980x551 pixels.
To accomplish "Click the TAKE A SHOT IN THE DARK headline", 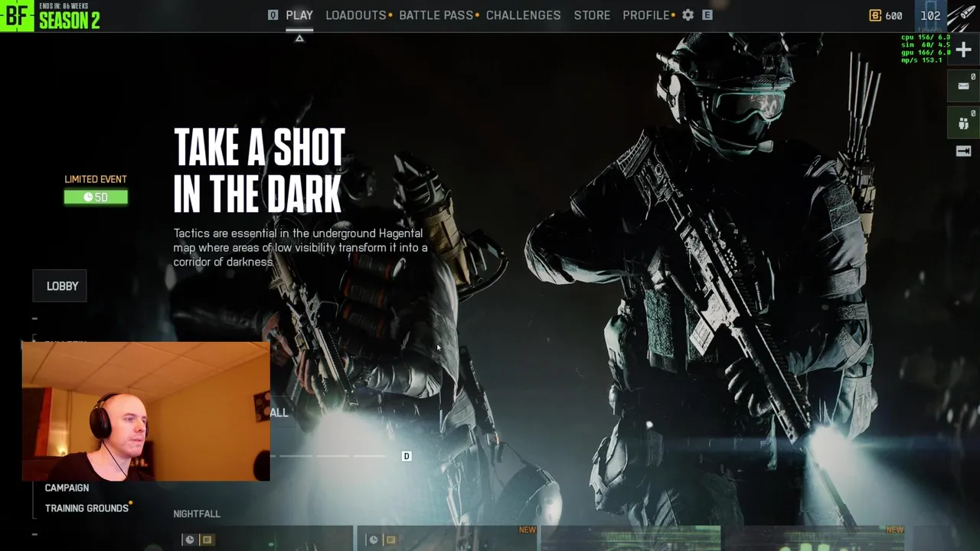I will click(x=260, y=170).
